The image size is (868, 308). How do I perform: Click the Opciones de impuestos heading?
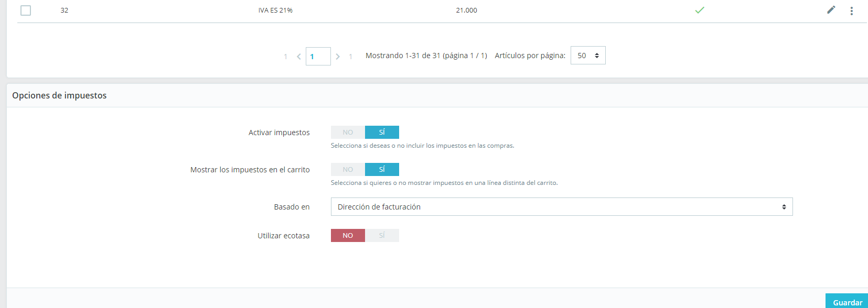coord(59,95)
